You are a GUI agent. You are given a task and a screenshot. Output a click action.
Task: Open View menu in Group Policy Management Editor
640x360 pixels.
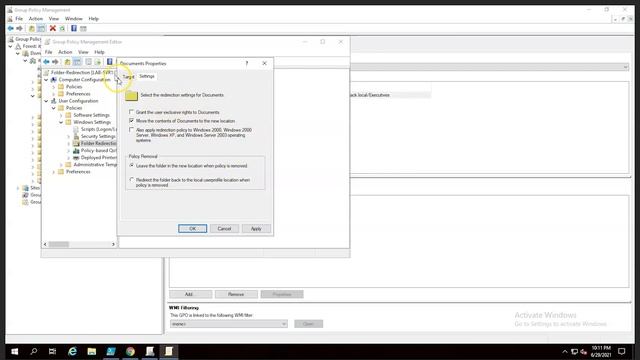[x=83, y=52]
